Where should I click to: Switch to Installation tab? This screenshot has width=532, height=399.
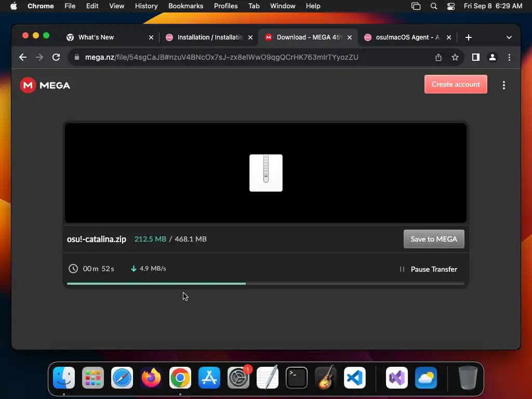(x=210, y=37)
